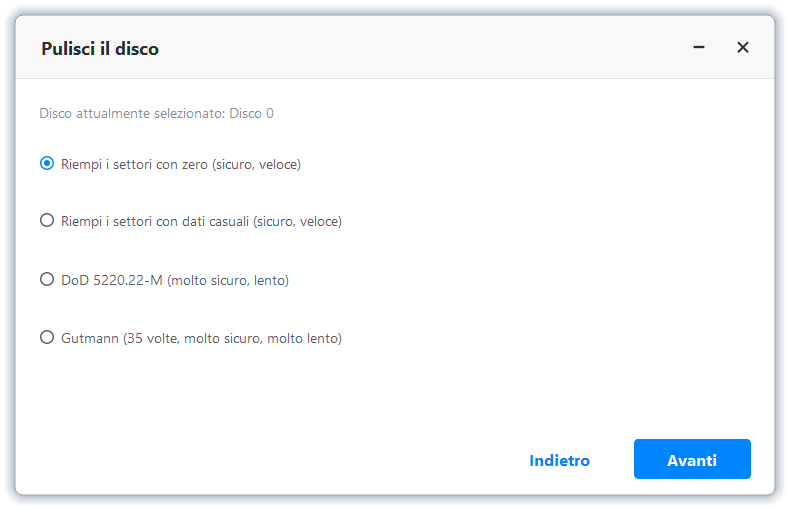Choose the random data fill radio button

point(47,221)
